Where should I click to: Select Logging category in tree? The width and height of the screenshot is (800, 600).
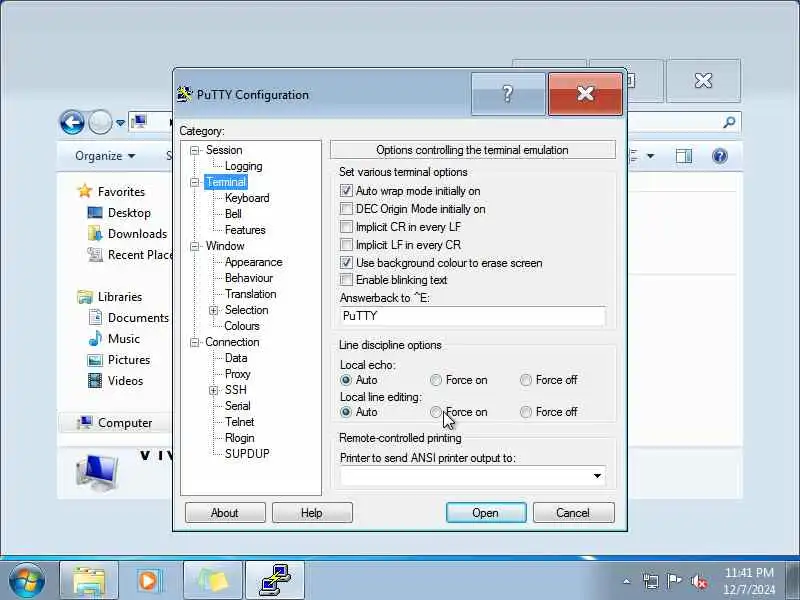coord(243,166)
